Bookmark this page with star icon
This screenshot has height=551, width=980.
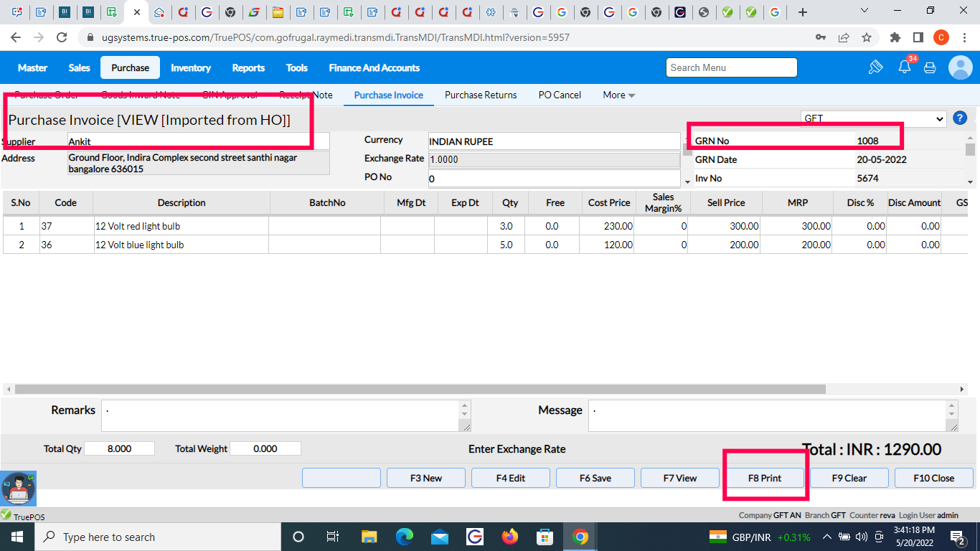point(866,37)
